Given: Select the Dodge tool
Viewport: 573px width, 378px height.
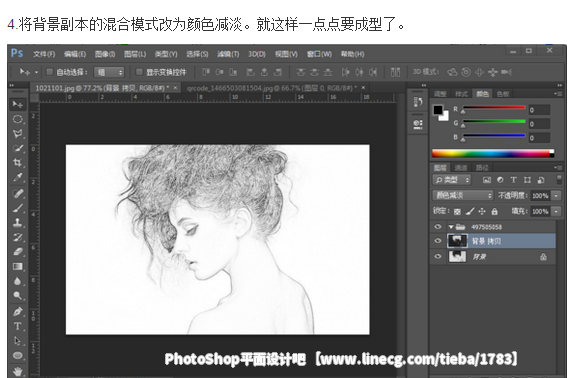Looking at the screenshot, I should 18,295.
